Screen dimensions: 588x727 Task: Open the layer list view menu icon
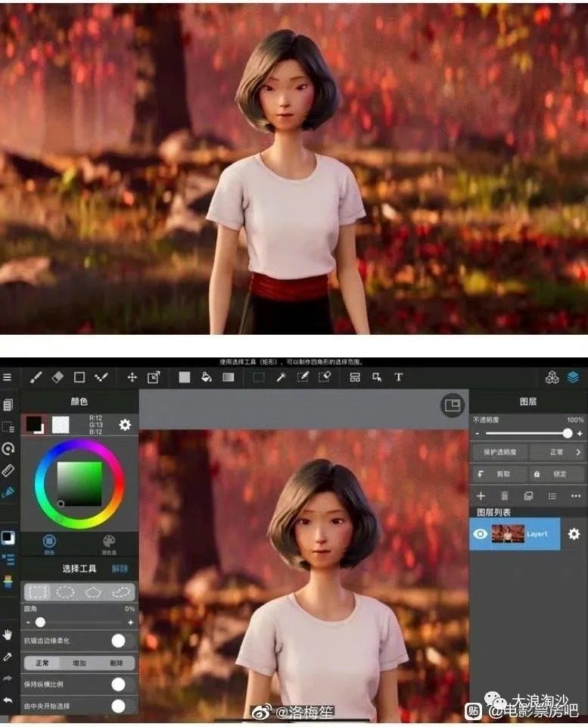click(x=552, y=496)
